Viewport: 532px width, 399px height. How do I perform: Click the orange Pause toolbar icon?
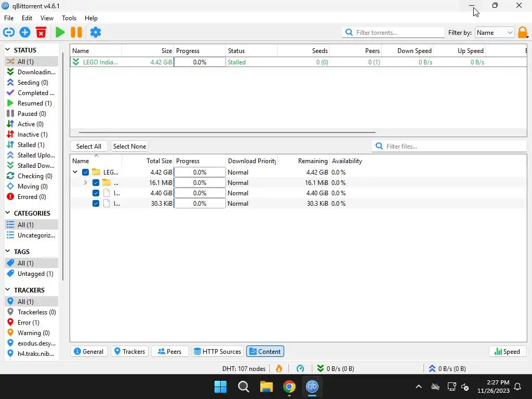pyautogui.click(x=76, y=33)
